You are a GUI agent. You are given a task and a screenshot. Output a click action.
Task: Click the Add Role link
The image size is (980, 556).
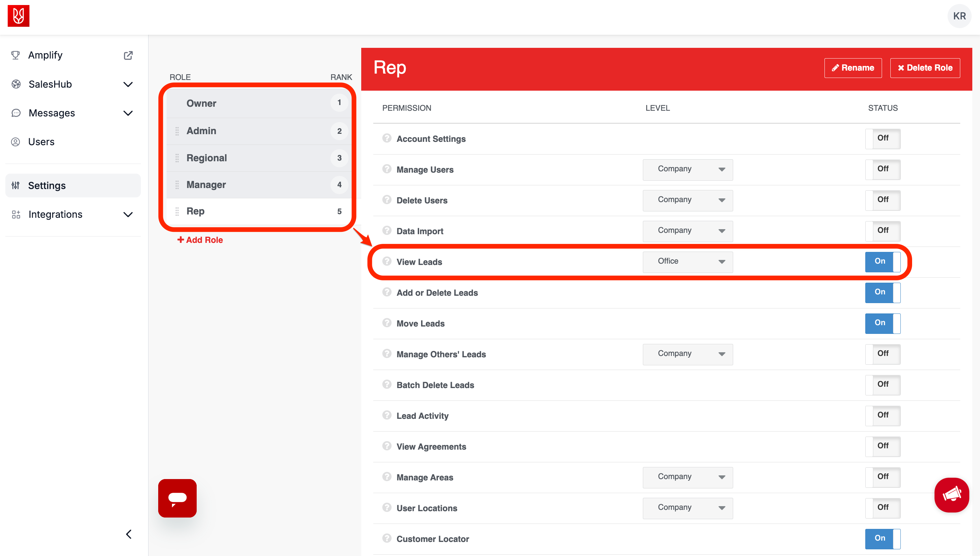click(200, 240)
